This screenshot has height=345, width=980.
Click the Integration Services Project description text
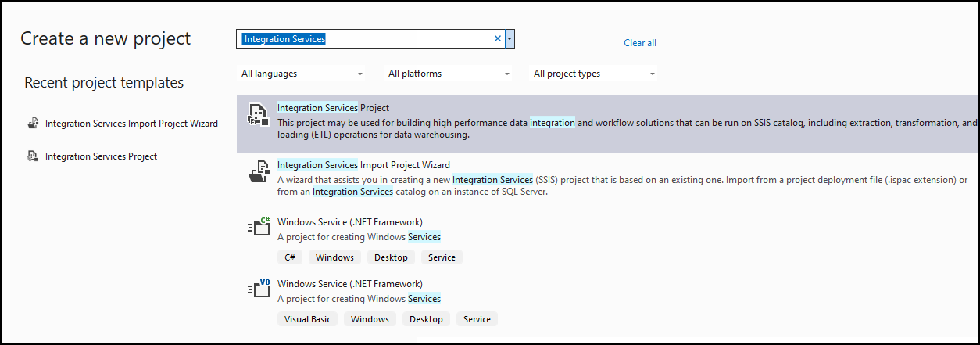pos(628,129)
